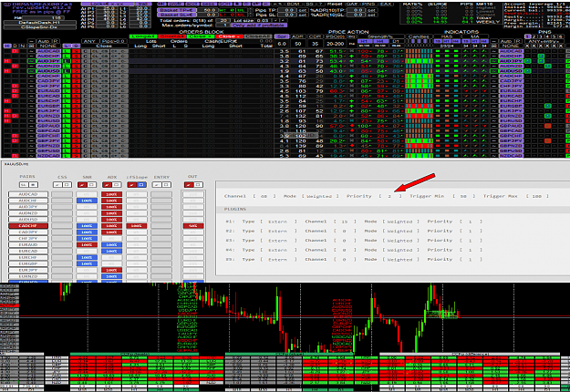Click the green L button on AUDCAD row
The width and height of the screenshot is (570, 392).
pyautogui.click(x=67, y=52)
